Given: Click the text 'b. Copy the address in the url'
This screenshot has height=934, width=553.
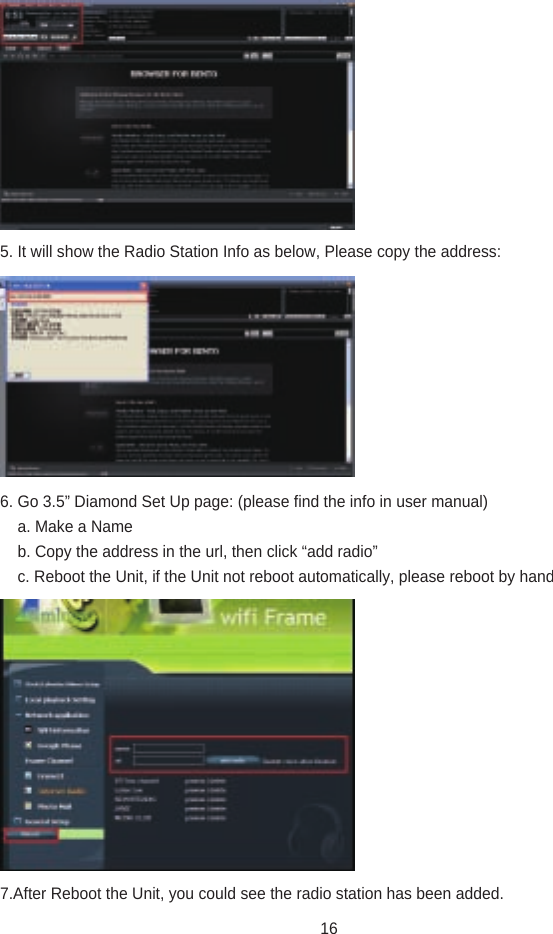Looking at the screenshot, I should point(122,552).
